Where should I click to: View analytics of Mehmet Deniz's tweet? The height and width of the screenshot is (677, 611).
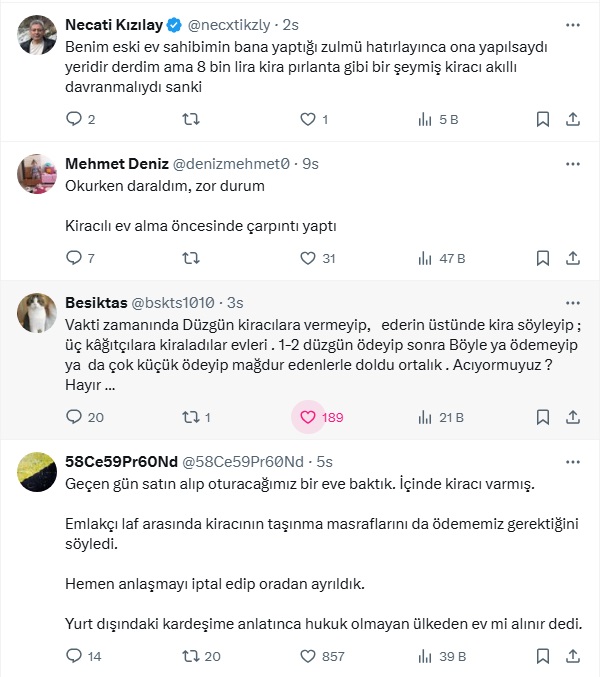coord(424,258)
